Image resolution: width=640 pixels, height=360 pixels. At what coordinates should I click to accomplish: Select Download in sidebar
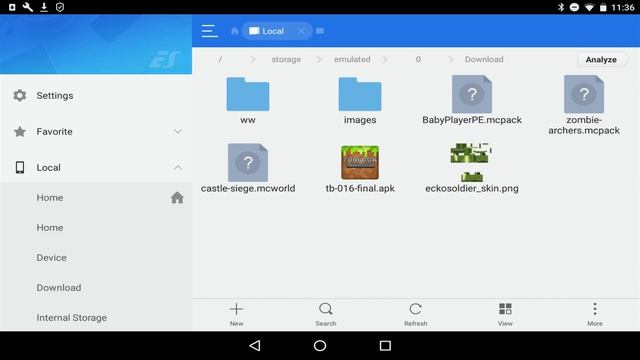click(96, 287)
